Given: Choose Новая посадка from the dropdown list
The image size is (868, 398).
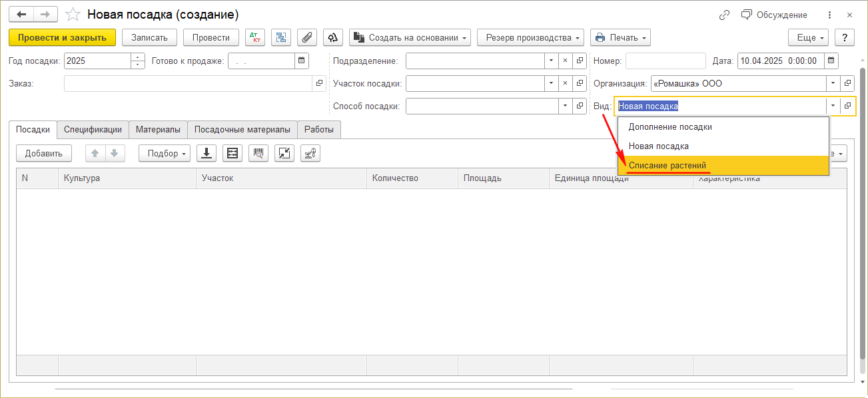Looking at the screenshot, I should [x=723, y=146].
